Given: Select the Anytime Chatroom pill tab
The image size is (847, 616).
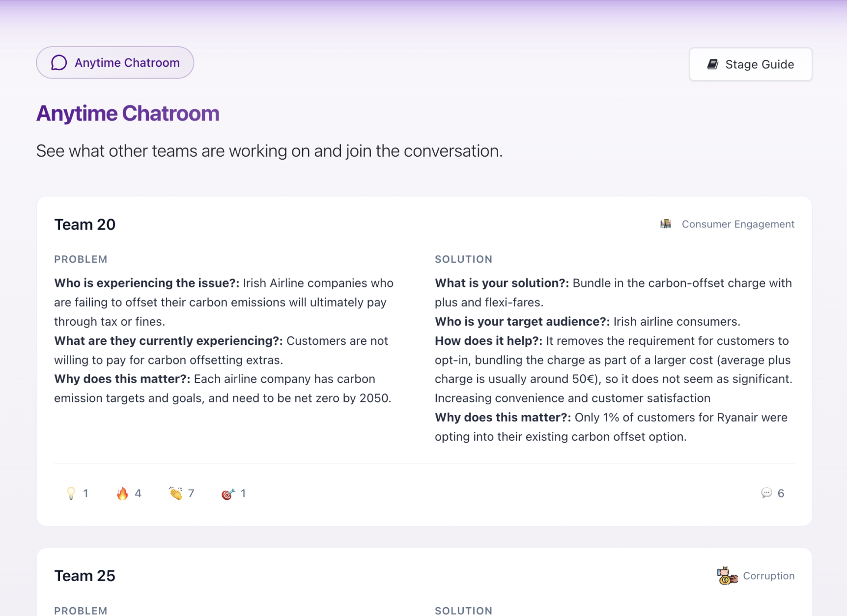Looking at the screenshot, I should click(115, 63).
